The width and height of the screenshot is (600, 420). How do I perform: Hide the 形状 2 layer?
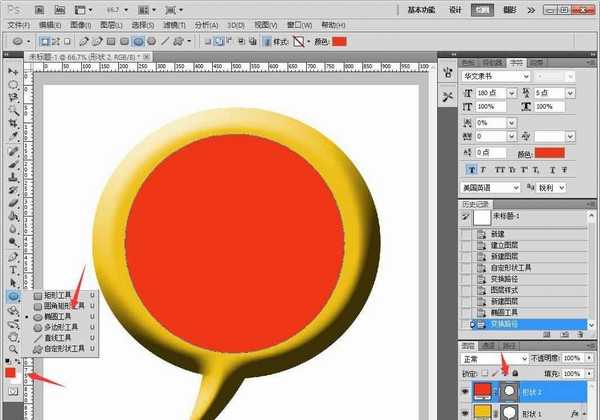click(x=464, y=392)
